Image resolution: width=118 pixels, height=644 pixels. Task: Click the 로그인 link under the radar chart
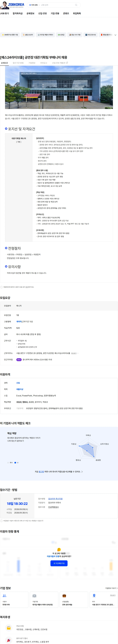(x=41, y=472)
